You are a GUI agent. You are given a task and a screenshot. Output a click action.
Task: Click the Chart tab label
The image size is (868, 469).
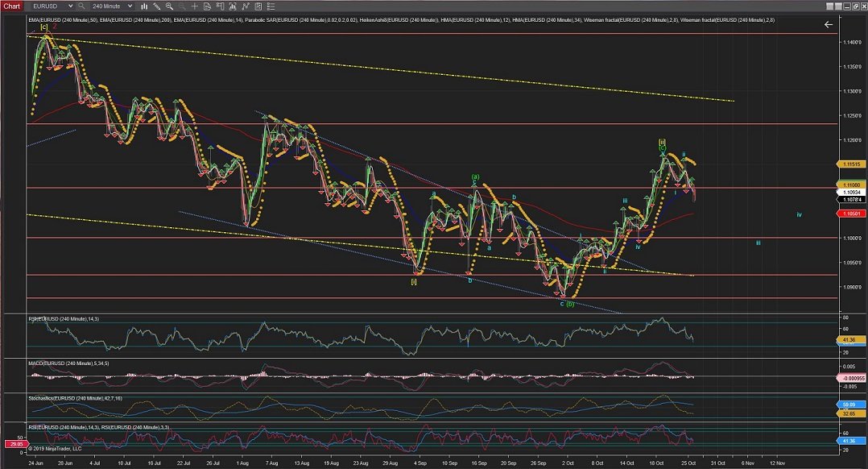(x=12, y=6)
